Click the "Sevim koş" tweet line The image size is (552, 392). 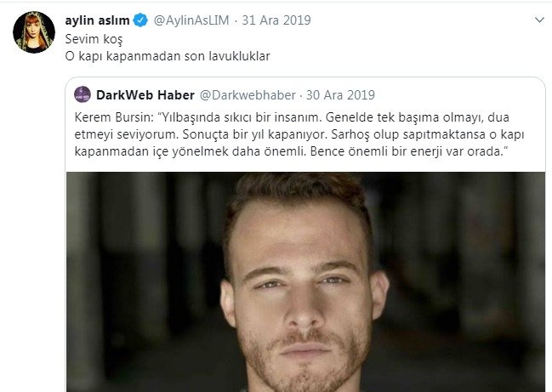coord(94,39)
